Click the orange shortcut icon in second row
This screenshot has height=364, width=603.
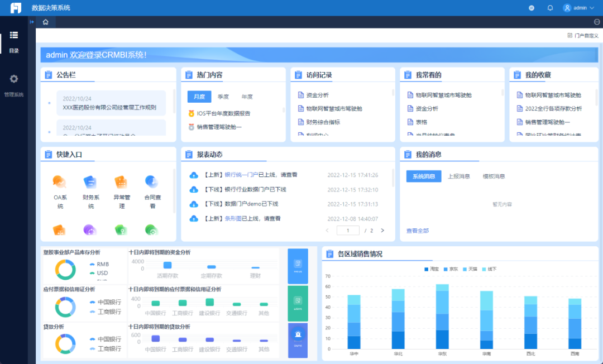point(60,230)
